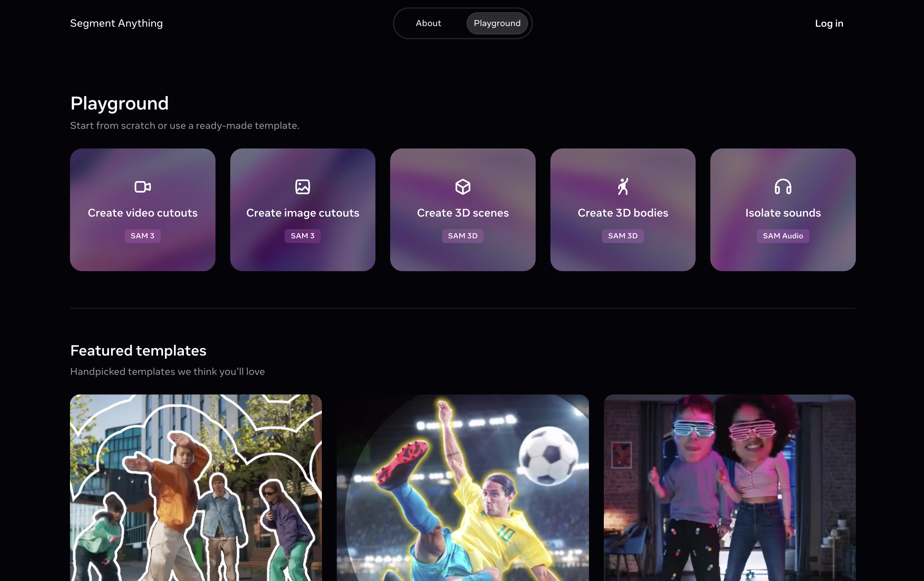
Task: Open the About tab
Action: tap(428, 23)
